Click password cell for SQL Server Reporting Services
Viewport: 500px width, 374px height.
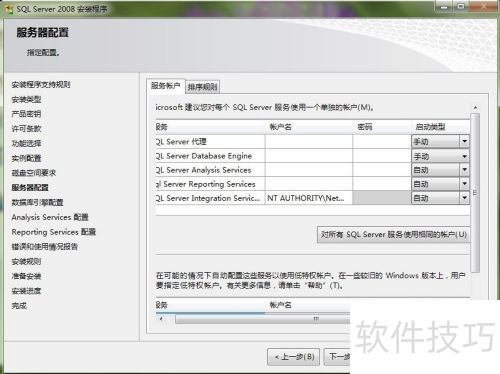pyautogui.click(x=382, y=184)
